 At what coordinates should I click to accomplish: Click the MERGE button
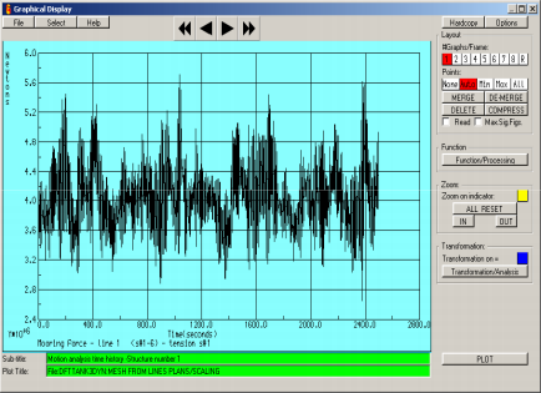[463, 97]
